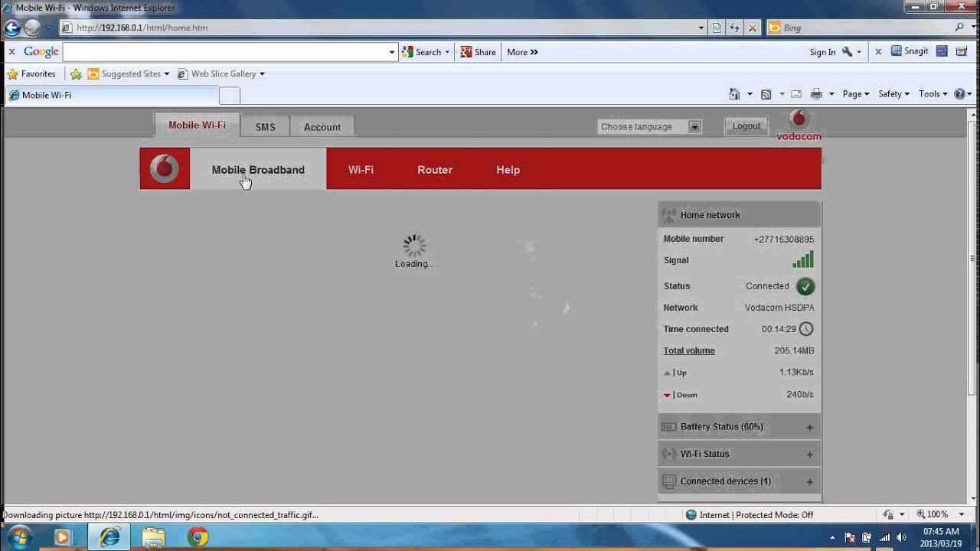This screenshot has width=980, height=551.
Task: Click the Logout button
Action: click(746, 126)
